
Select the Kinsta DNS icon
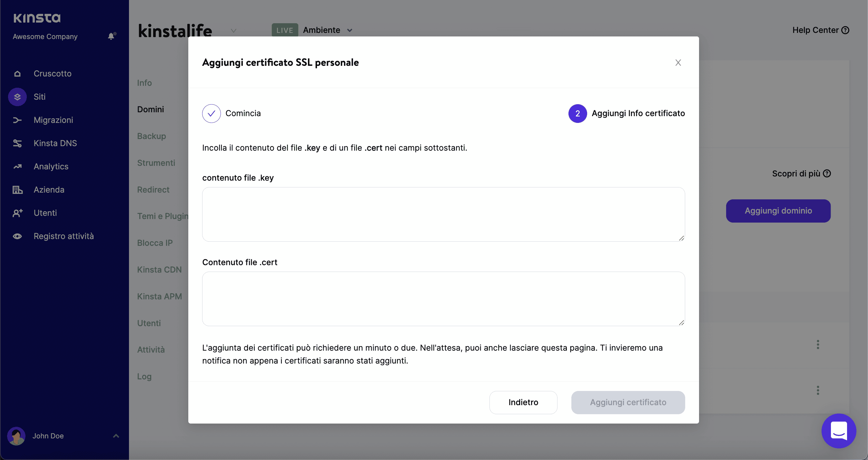tap(17, 143)
